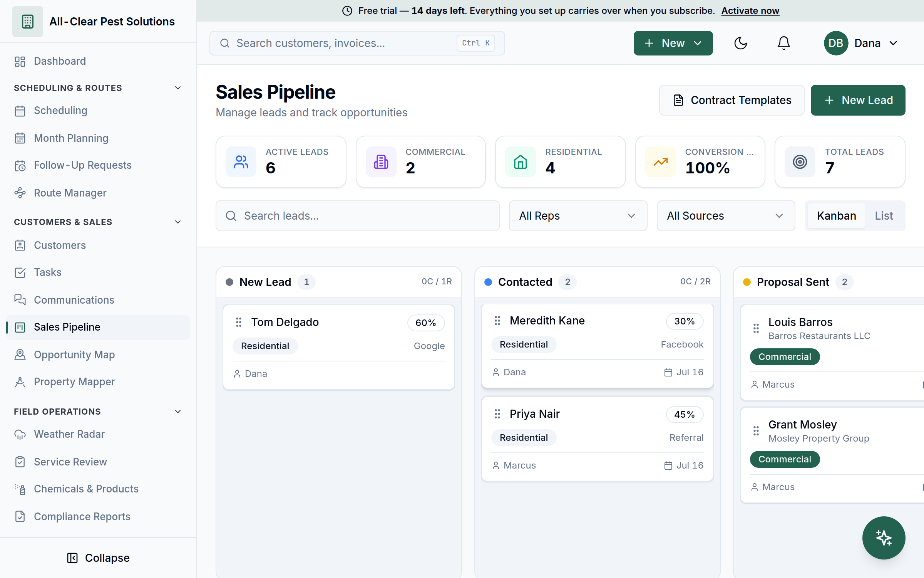Select Sales Pipeline in sidebar

[x=98, y=327]
